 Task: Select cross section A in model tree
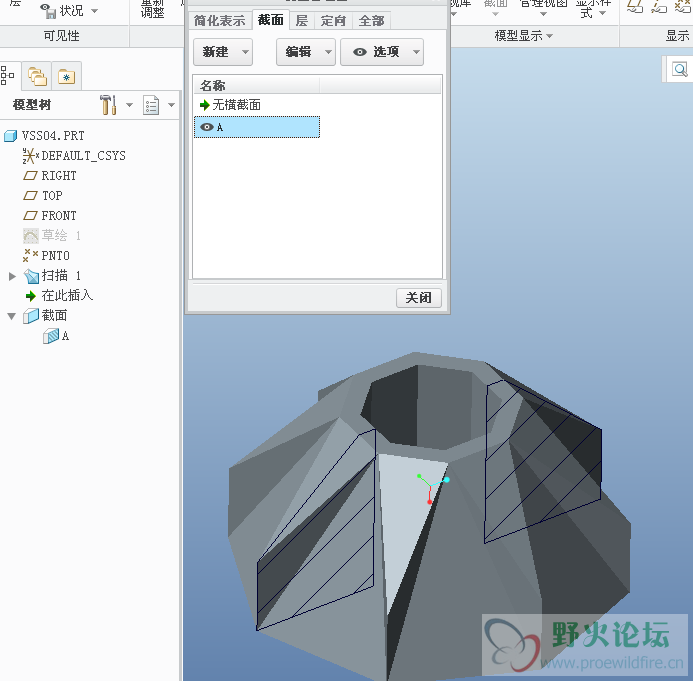click(65, 336)
